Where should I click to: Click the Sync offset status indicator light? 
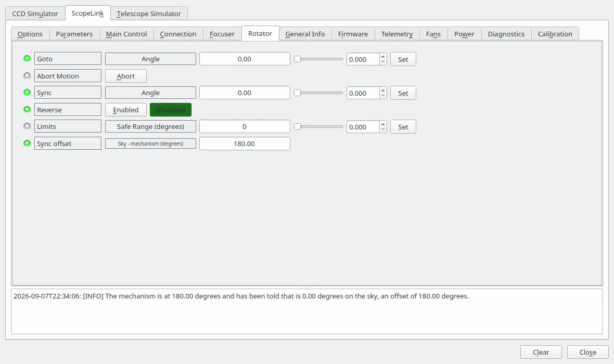coord(27,143)
